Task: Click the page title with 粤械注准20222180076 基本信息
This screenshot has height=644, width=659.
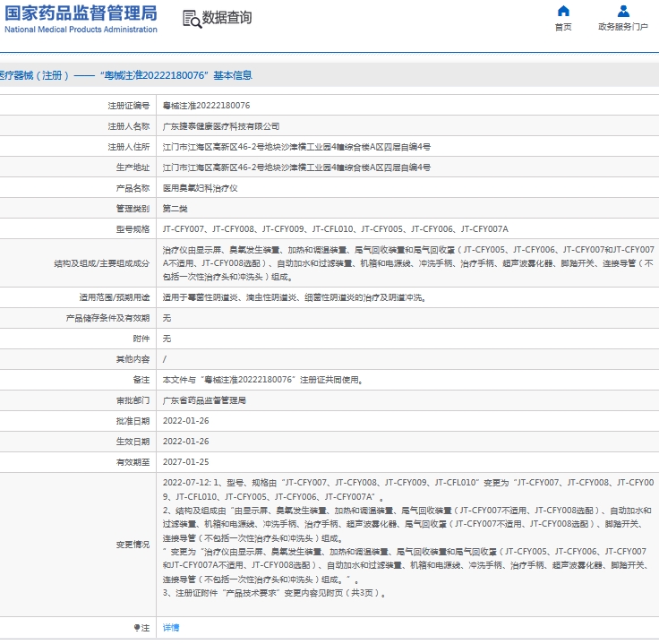Action: (125, 75)
